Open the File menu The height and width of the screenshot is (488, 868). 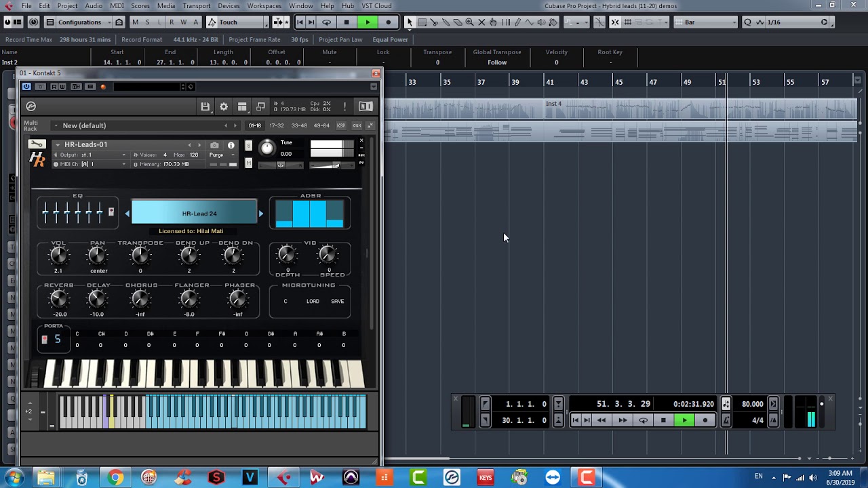[26, 6]
